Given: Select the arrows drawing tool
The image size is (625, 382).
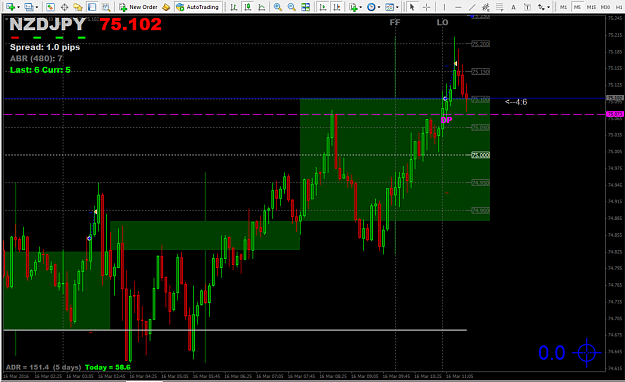Looking at the screenshot, I should pos(541,7).
